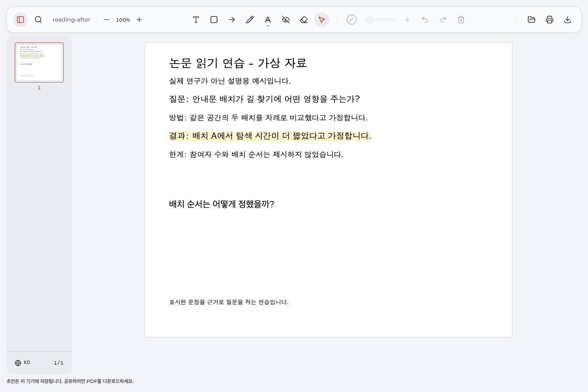Select the Arrow drawing tool
Screen dimensions: 588x392
(232, 20)
